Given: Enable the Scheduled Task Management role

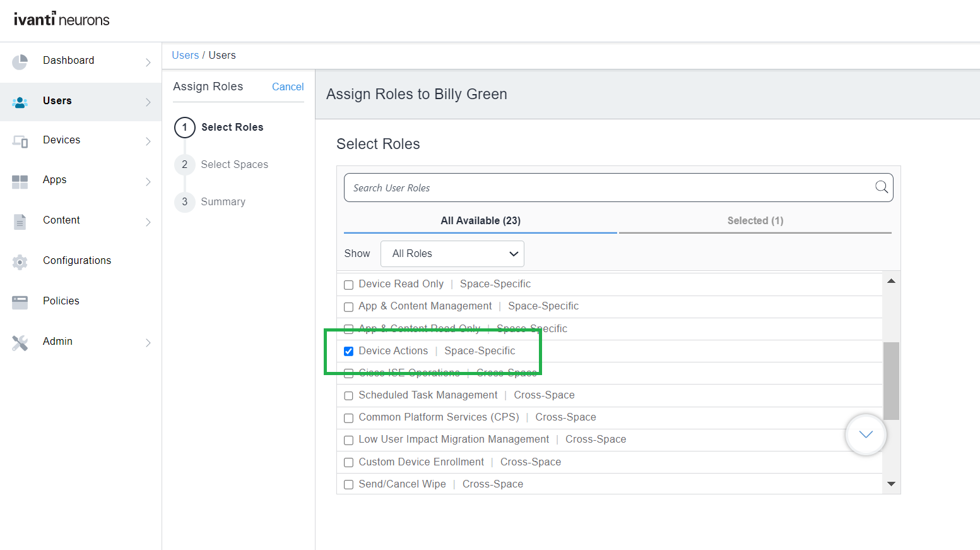Looking at the screenshot, I should pyautogui.click(x=348, y=396).
